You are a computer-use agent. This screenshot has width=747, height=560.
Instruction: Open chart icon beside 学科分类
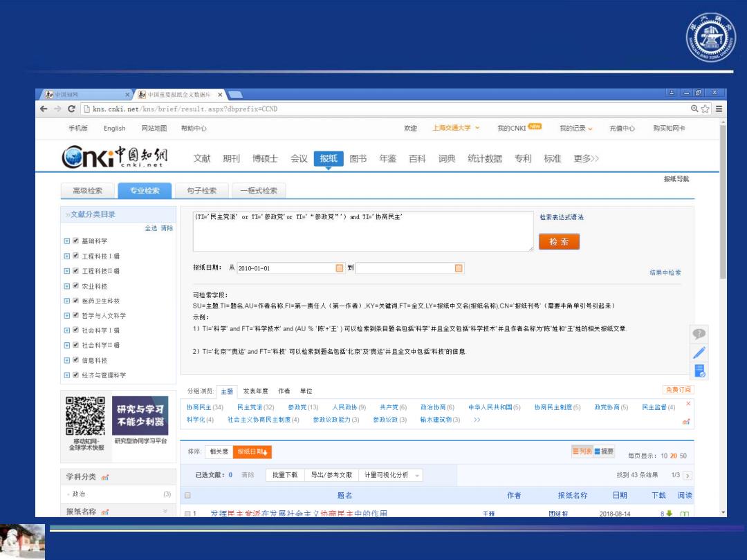point(105,477)
